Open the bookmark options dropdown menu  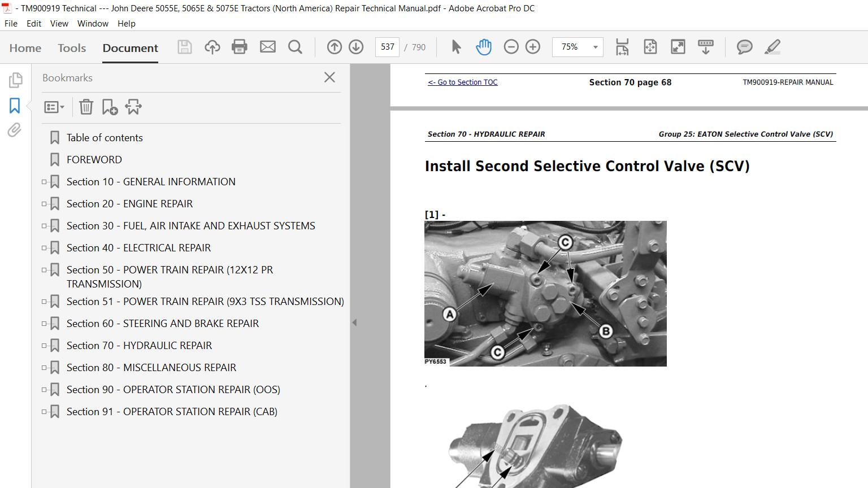tap(54, 107)
